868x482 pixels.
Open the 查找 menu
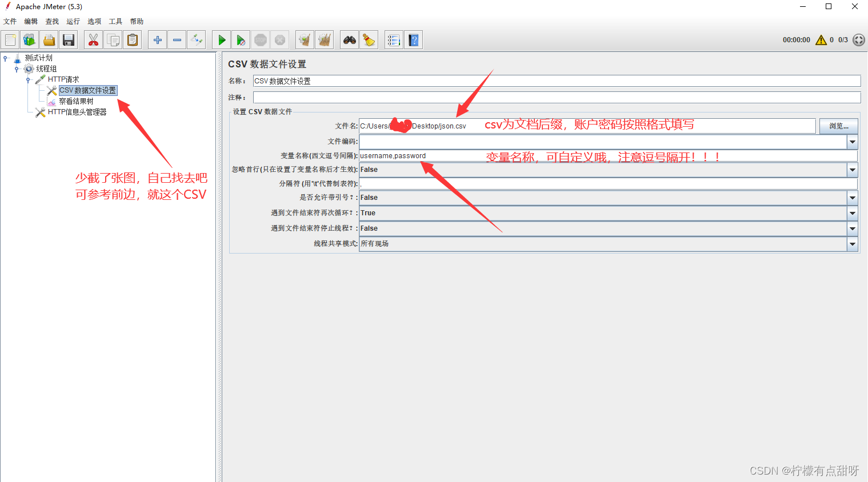52,22
